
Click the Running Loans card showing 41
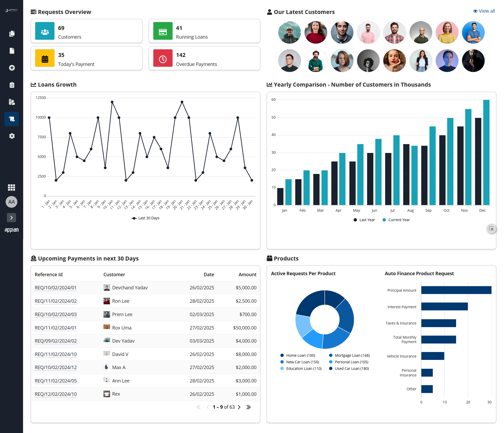click(x=204, y=31)
